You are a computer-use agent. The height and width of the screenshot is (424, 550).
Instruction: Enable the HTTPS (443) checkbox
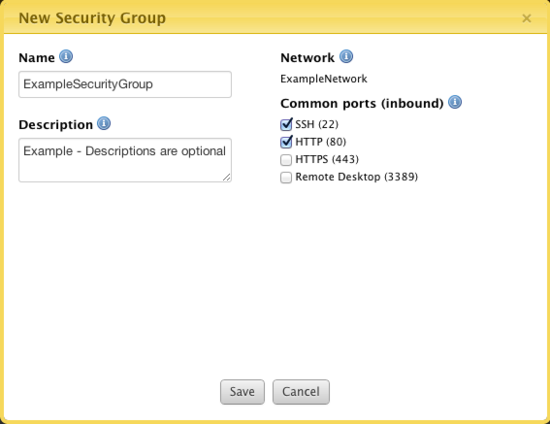point(286,160)
